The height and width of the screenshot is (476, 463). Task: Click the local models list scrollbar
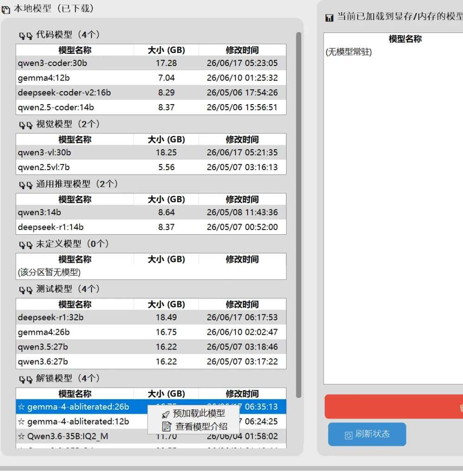tap(299, 215)
